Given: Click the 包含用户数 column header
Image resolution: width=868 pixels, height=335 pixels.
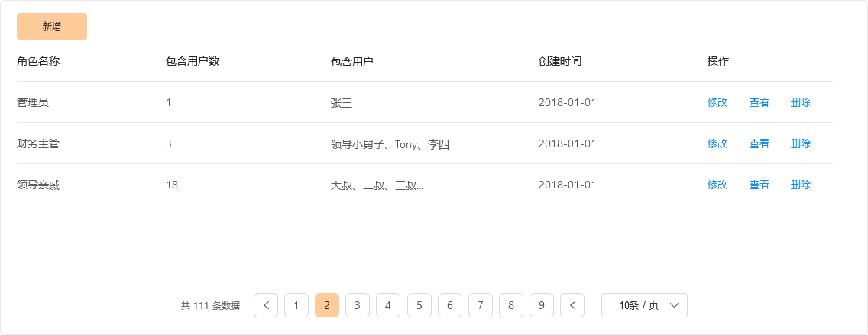Looking at the screenshot, I should pyautogui.click(x=193, y=61).
